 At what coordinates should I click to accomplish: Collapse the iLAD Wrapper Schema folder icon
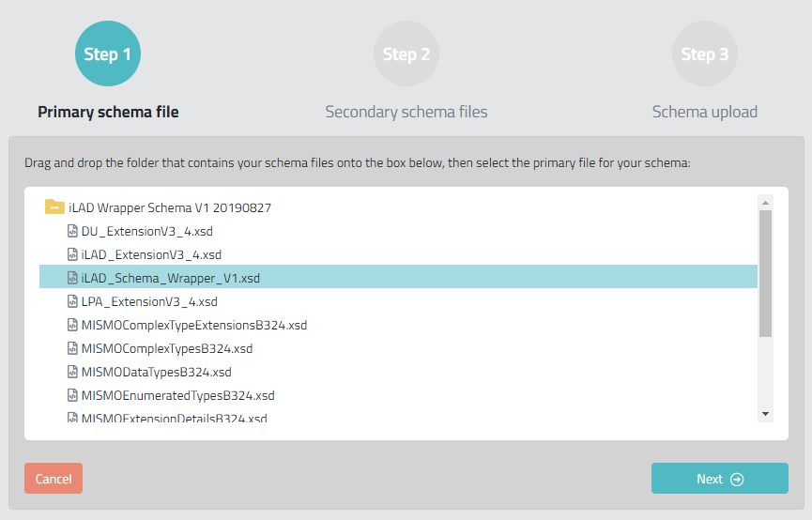54,207
